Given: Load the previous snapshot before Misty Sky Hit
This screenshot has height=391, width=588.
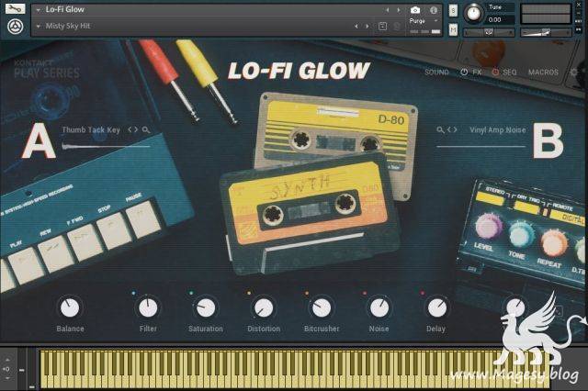Looking at the screenshot, I should [x=356, y=27].
